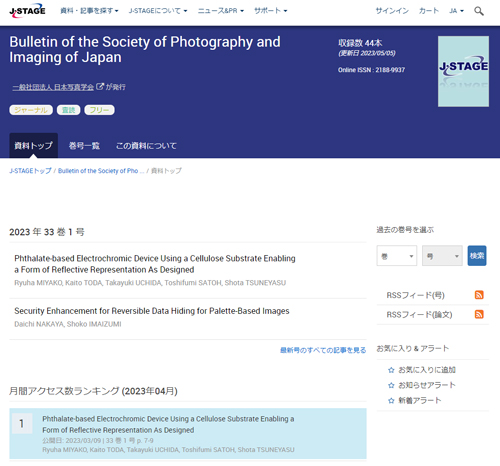The width and height of the screenshot is (500, 466).
Task: Expand the 巻 volume dropdown
Action: 397,256
